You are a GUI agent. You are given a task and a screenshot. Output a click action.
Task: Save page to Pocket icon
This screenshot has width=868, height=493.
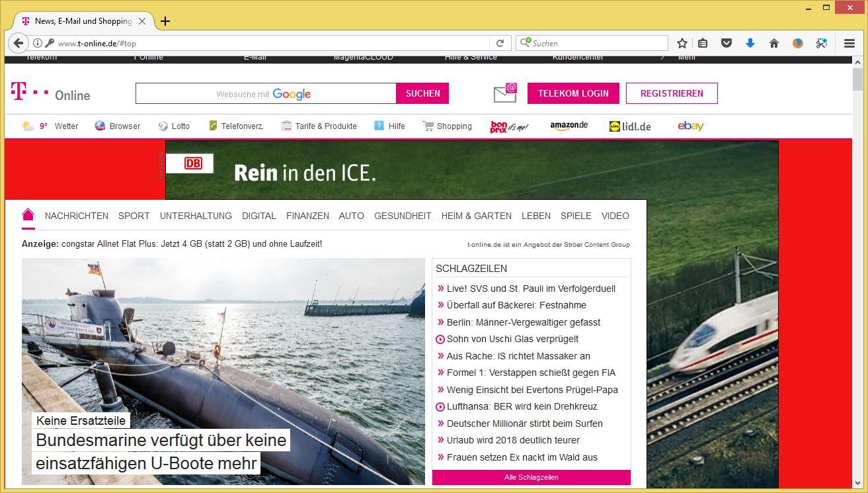pyautogui.click(x=727, y=43)
